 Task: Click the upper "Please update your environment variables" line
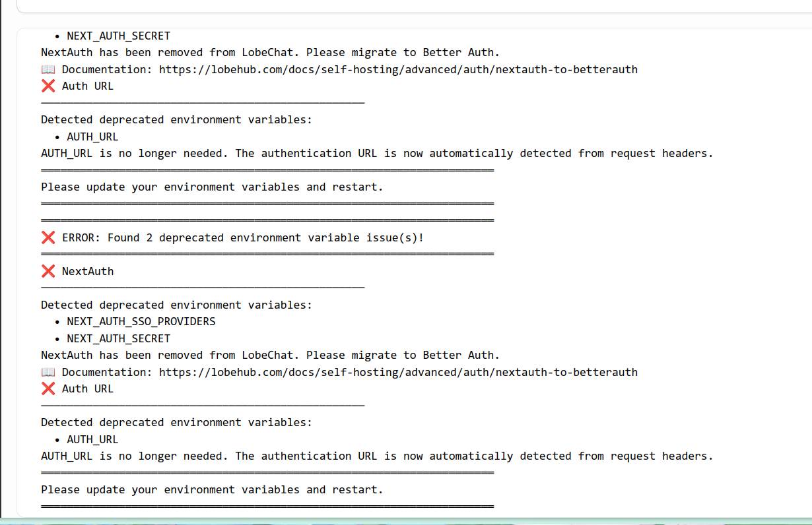(212, 187)
